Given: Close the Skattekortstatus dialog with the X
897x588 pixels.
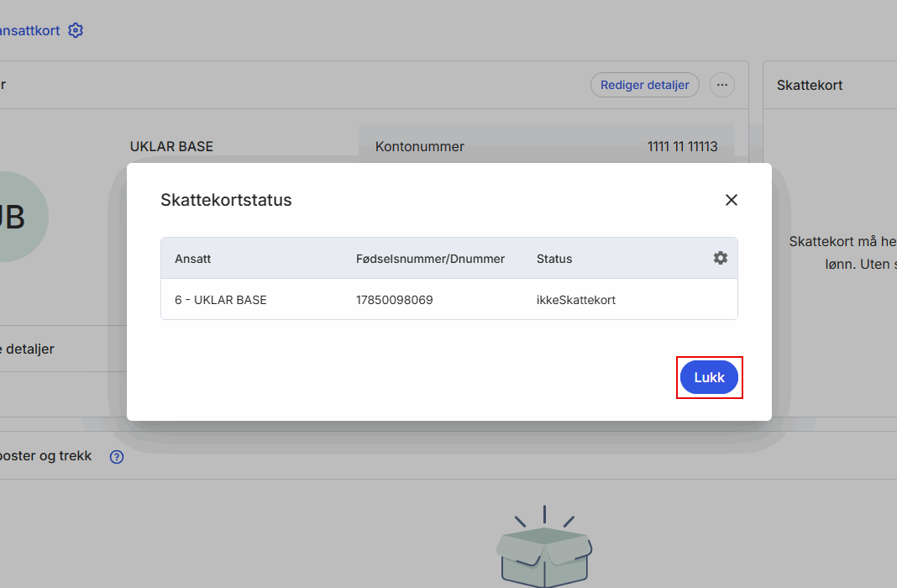Looking at the screenshot, I should [731, 200].
